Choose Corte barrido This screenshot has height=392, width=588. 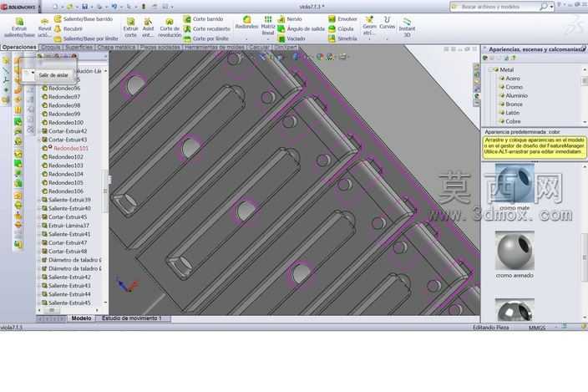pyautogui.click(x=203, y=18)
